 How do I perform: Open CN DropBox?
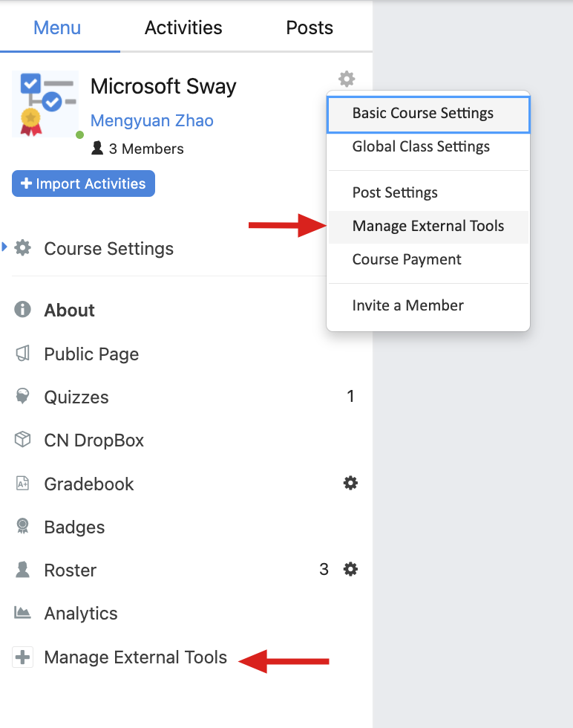[94, 441]
